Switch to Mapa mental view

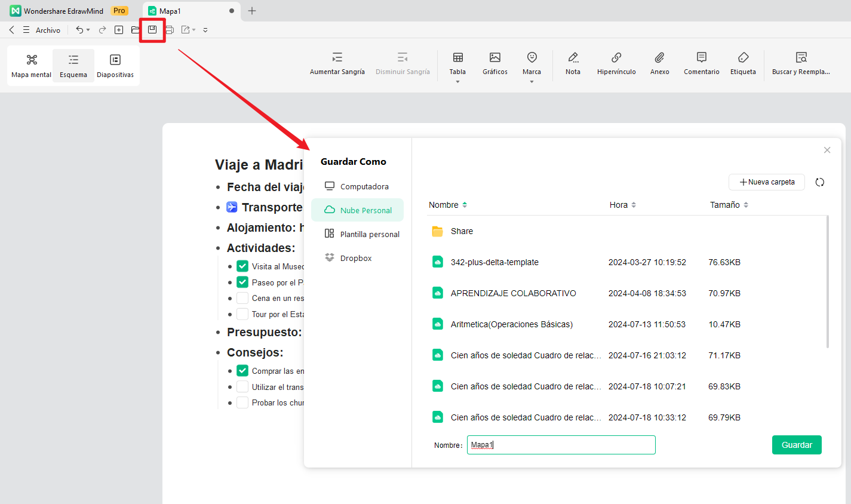coord(32,66)
